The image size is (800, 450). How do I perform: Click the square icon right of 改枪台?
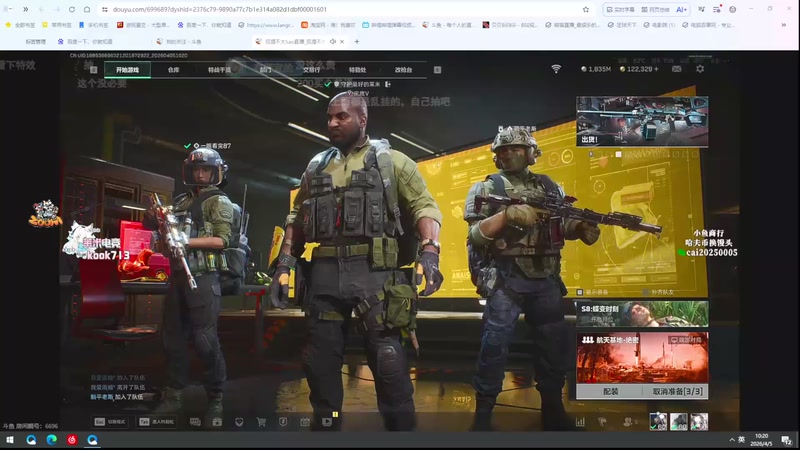click(437, 70)
